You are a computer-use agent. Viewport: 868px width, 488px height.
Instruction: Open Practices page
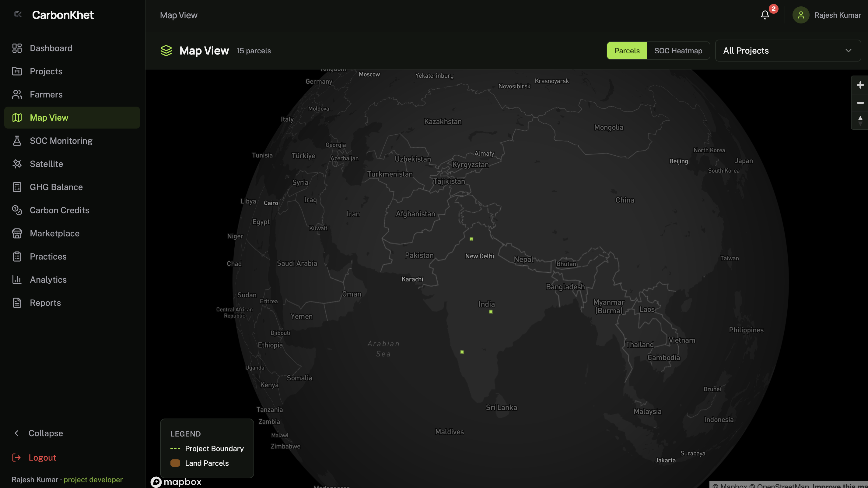pyautogui.click(x=72, y=256)
